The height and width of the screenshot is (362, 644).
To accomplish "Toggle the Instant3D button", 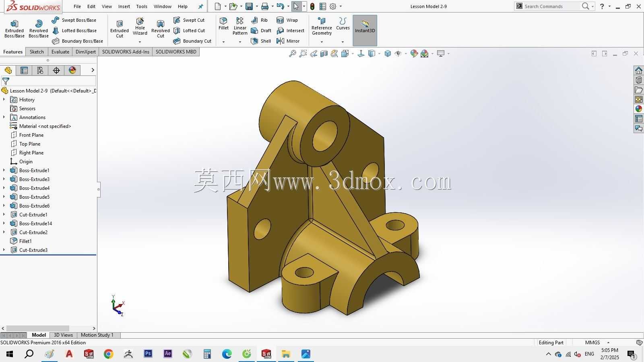I will coord(365,31).
